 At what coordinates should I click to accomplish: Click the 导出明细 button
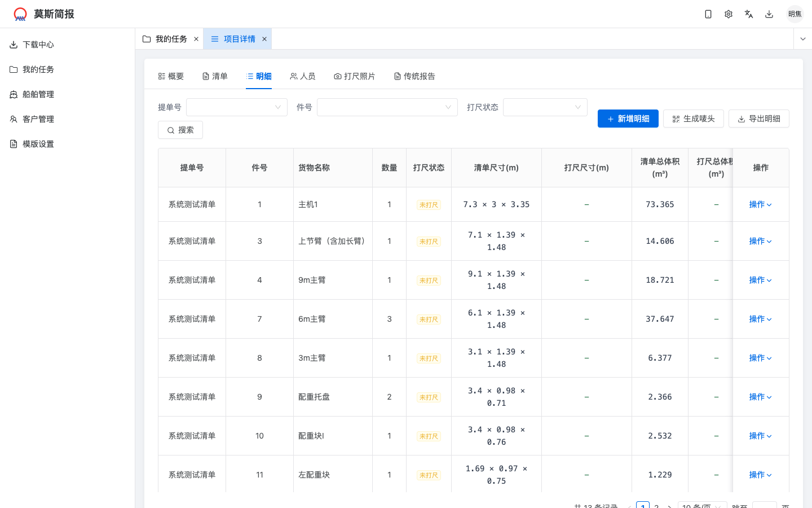pyautogui.click(x=759, y=119)
